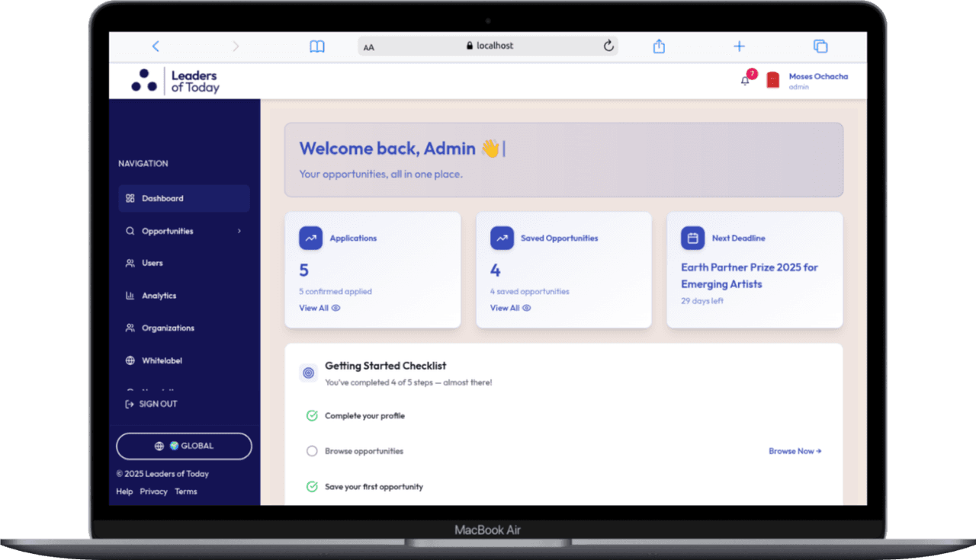Toggle the 'Complete your profile' check
Viewport: 976px width, 560px height.
312,416
